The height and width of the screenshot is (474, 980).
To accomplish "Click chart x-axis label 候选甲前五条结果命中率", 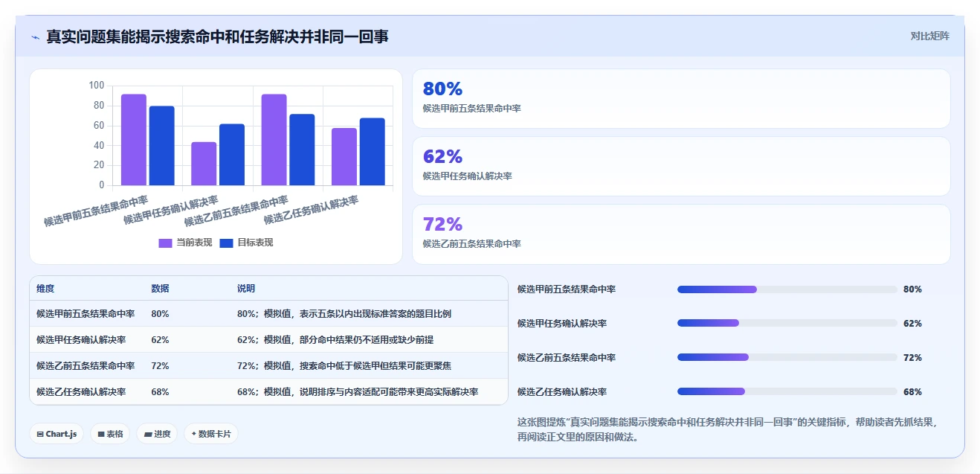I will pos(96,211).
